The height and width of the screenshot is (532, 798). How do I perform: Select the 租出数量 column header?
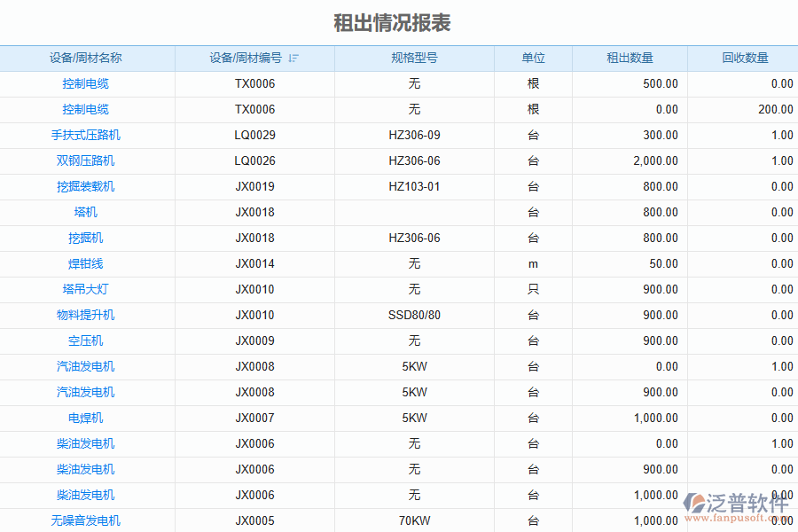click(x=630, y=59)
